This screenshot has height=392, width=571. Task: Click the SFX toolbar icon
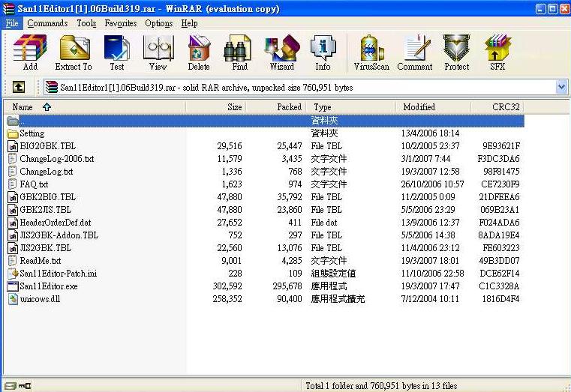coord(497,52)
